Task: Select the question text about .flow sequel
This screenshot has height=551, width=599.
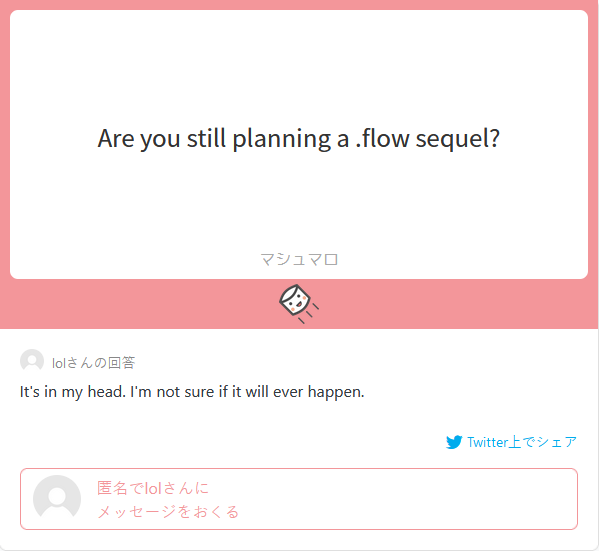Action: click(299, 138)
